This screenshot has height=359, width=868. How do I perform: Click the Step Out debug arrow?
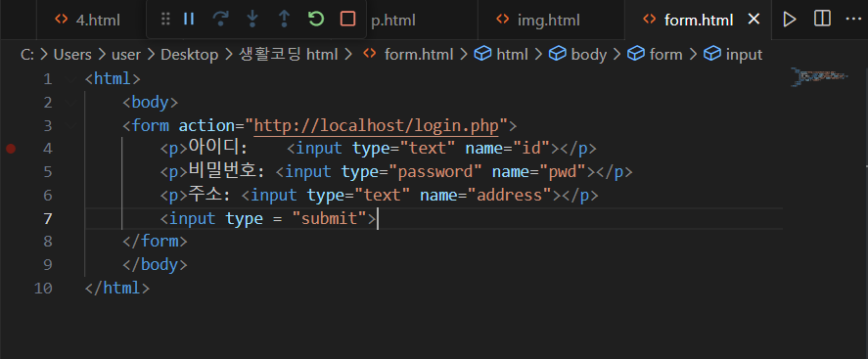tap(284, 20)
